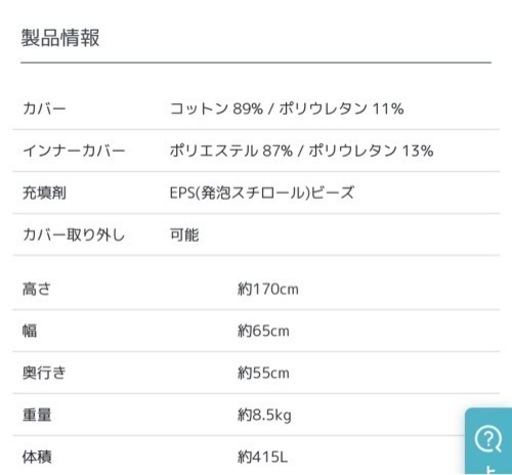512x475 pixels.
Task: Select the 充填剤 row label
Action: 44,193
